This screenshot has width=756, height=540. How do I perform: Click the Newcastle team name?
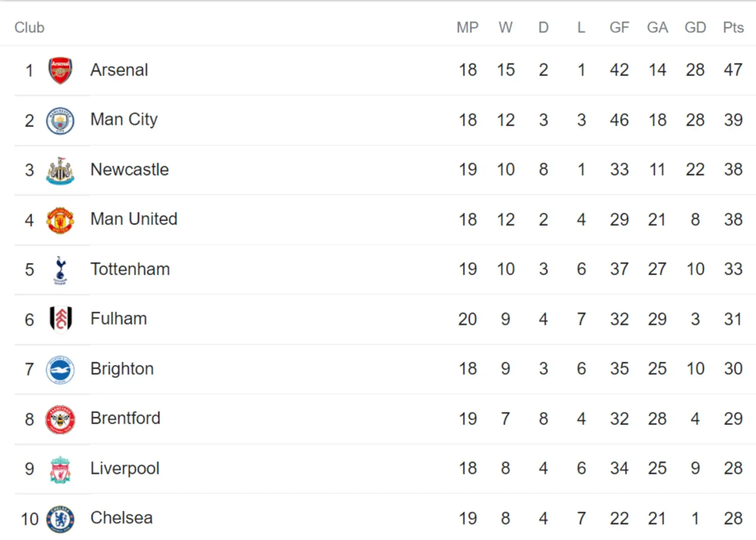click(130, 170)
